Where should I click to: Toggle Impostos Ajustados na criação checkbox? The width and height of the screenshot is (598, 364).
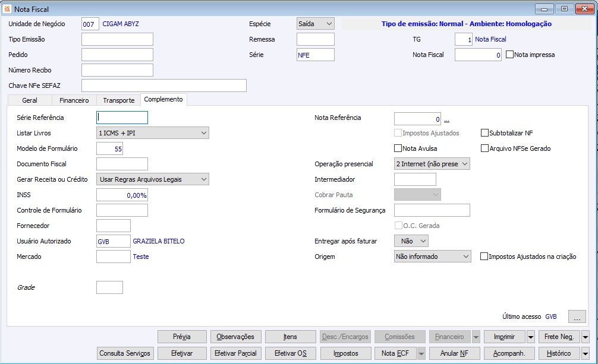484,257
